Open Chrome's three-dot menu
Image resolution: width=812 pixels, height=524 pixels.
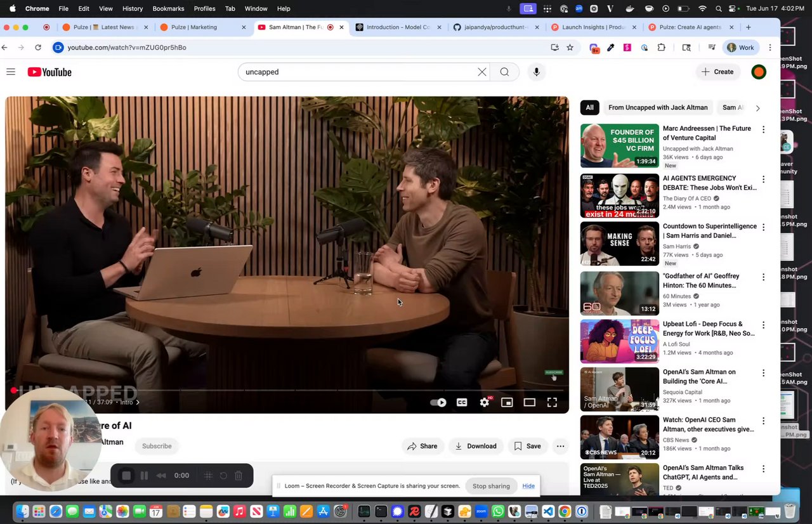[x=770, y=48]
